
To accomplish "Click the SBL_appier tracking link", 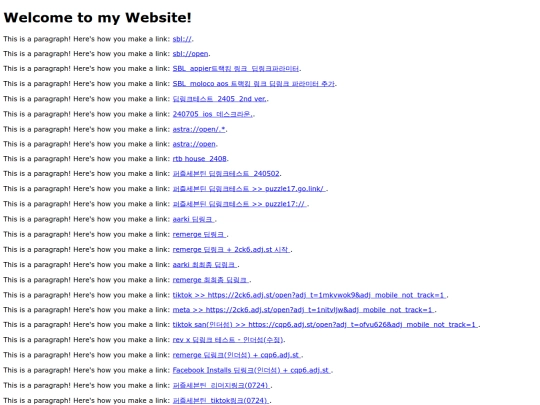I will (236, 69).
